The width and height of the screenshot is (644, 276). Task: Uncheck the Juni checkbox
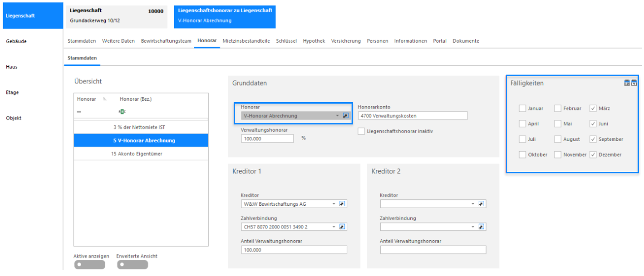[x=593, y=124]
